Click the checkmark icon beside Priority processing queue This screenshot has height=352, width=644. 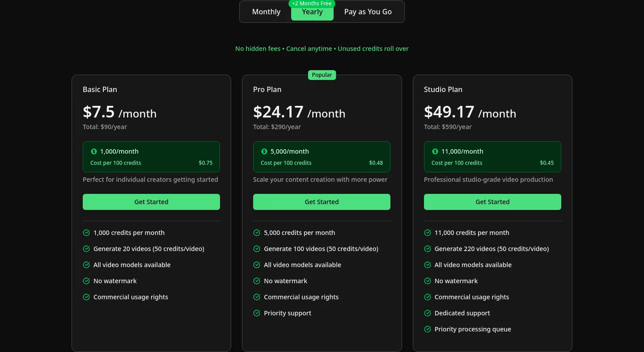428,329
